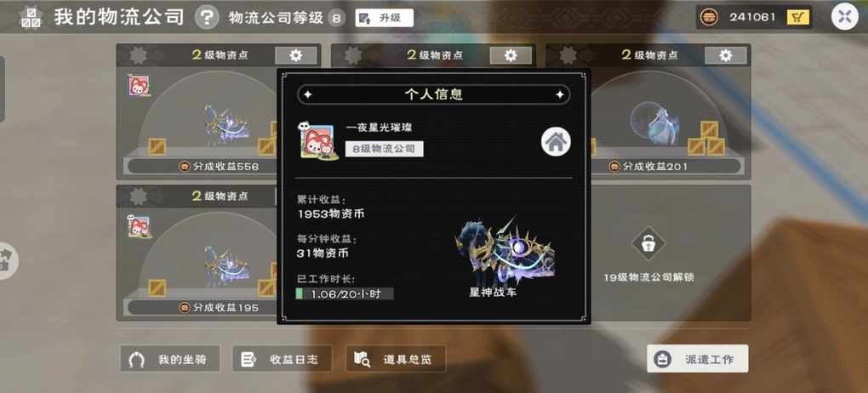The image size is (868, 393).
Task: Open 收益日志 earnings log
Action: (283, 359)
